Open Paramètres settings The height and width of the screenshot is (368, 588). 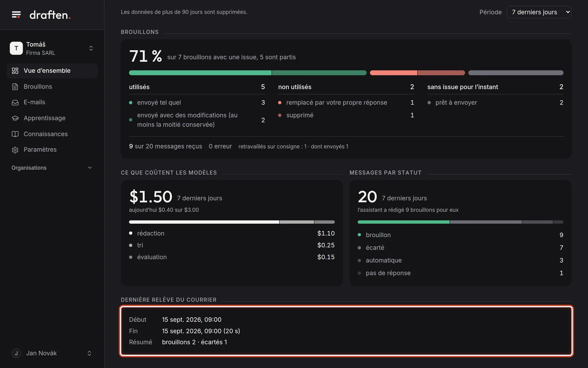[52, 150]
